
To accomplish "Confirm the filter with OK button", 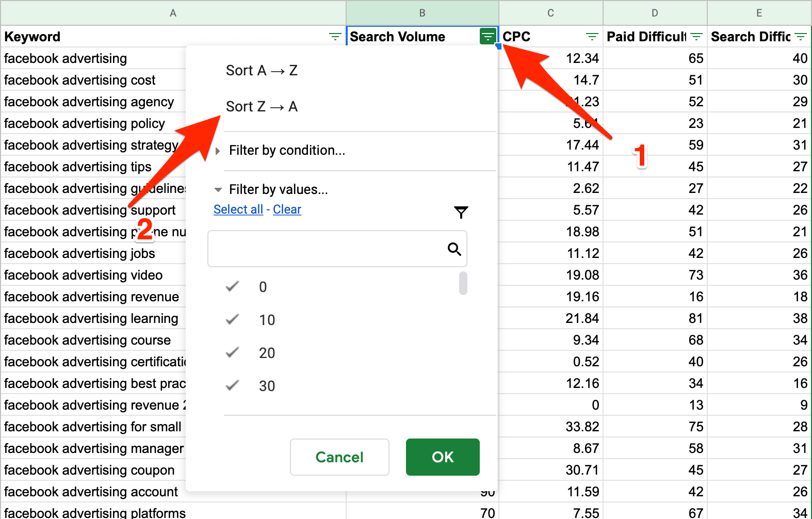I will [x=443, y=457].
